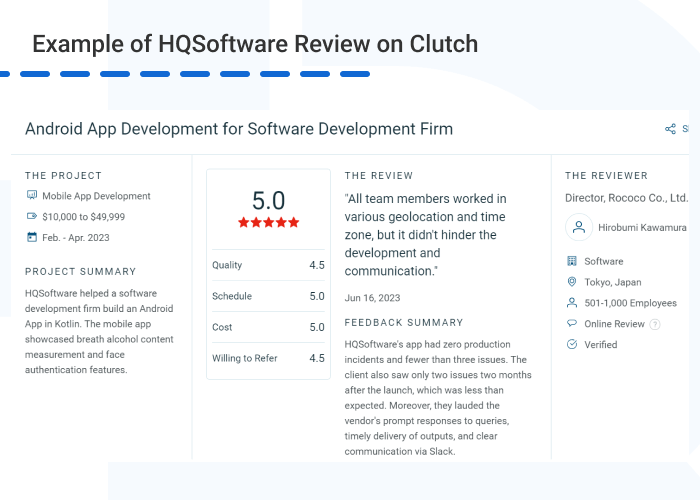Click the $10,000 to $49,999 budget text
This screenshot has width=700, height=500.
point(83,217)
